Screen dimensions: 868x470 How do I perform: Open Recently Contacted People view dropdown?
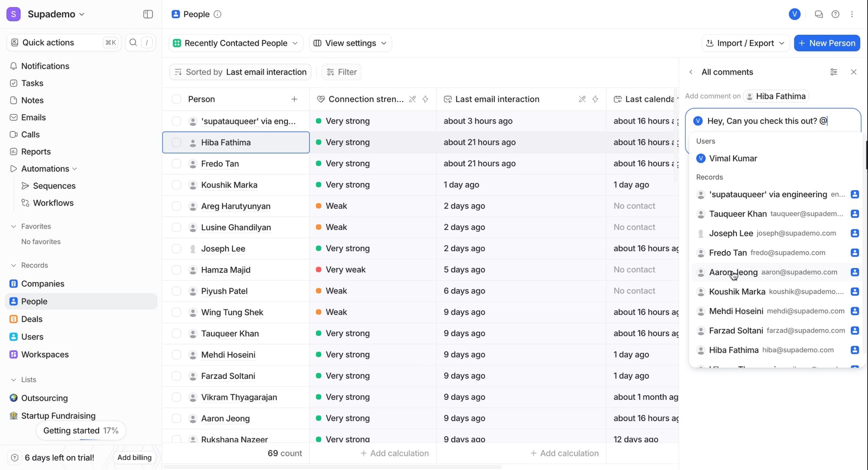(x=236, y=43)
